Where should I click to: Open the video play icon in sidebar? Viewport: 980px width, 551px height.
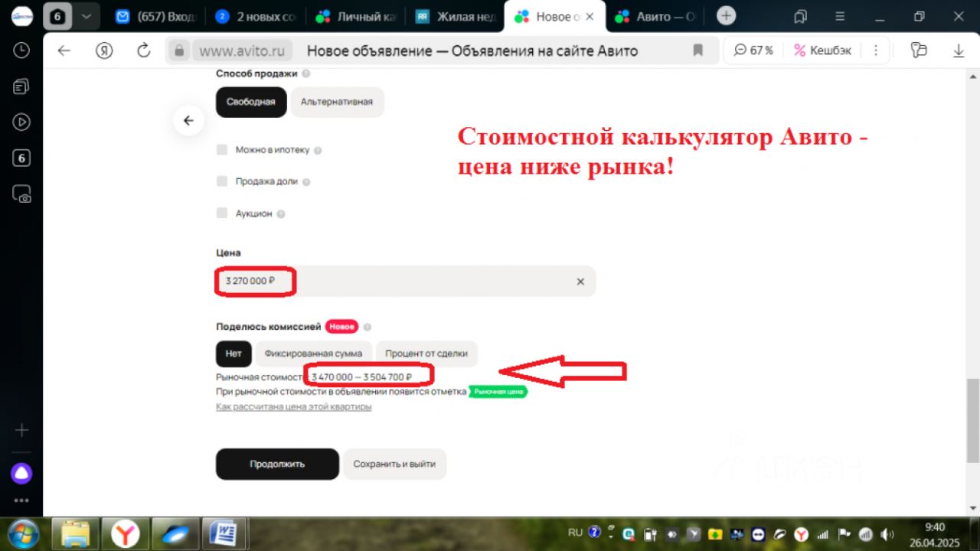point(21,122)
